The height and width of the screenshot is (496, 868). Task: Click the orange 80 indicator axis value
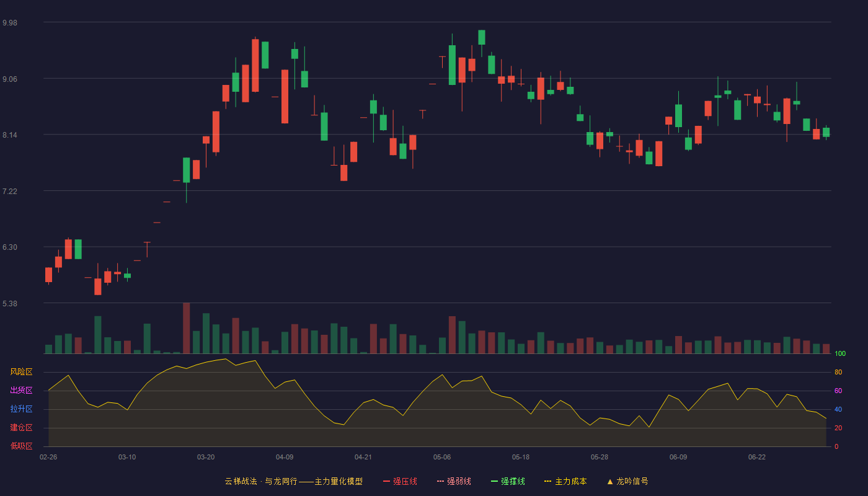click(838, 372)
